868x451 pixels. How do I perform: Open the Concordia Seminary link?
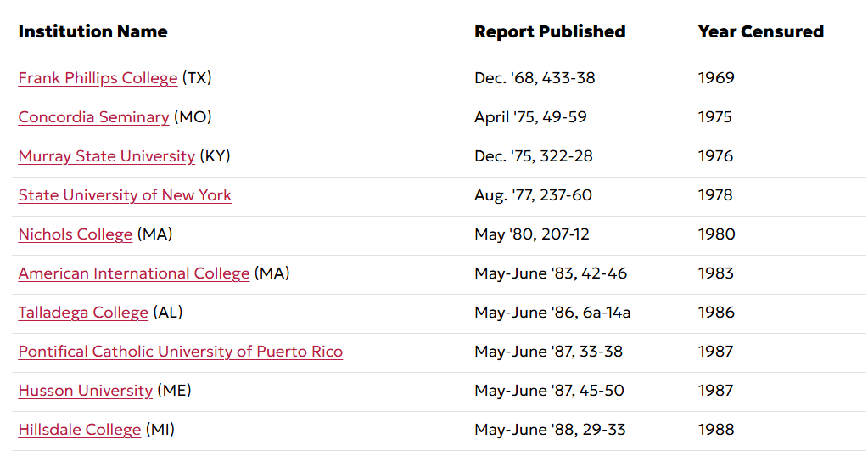(93, 117)
